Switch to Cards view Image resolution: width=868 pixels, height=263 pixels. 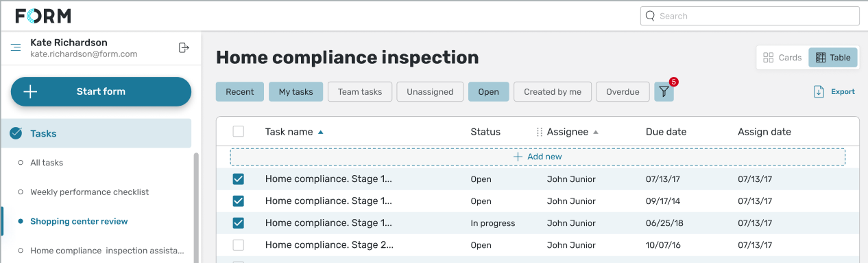point(782,58)
